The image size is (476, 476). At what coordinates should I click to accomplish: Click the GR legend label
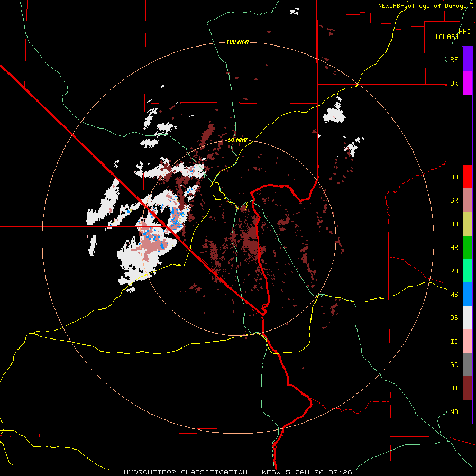[454, 200]
